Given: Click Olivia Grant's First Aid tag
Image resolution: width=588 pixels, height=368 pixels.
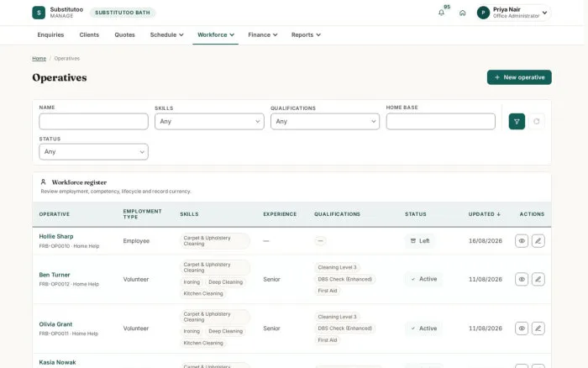Looking at the screenshot, I should 328,340.
